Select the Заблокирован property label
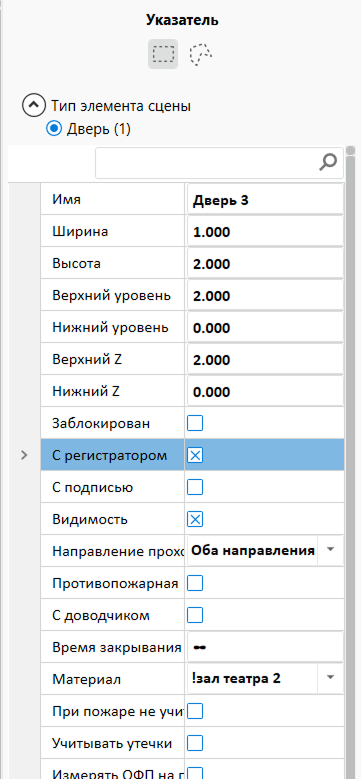Viewport: 361px width, 779px height. (x=101, y=424)
